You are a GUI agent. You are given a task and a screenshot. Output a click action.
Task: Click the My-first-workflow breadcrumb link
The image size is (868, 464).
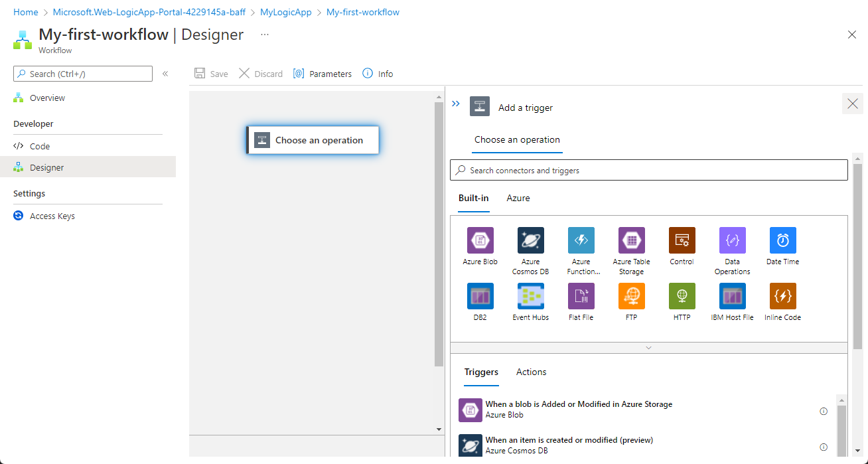(363, 12)
